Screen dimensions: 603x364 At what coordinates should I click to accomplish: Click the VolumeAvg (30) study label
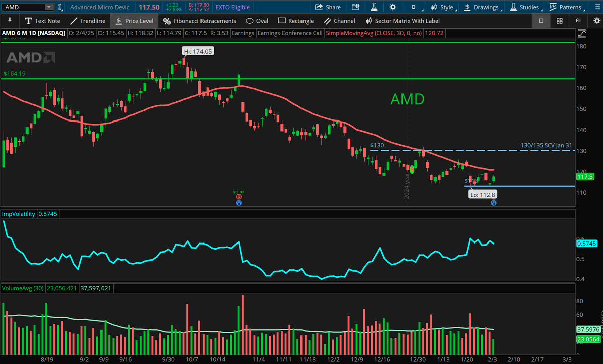point(23,288)
